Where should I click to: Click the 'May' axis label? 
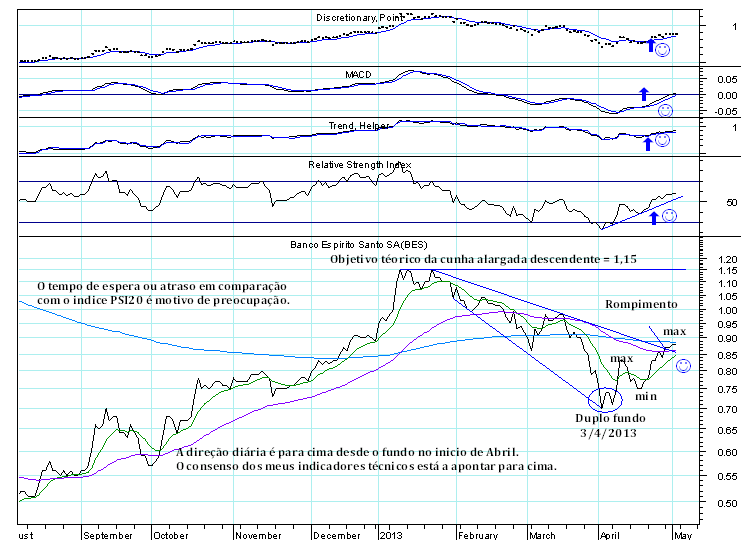point(683,536)
